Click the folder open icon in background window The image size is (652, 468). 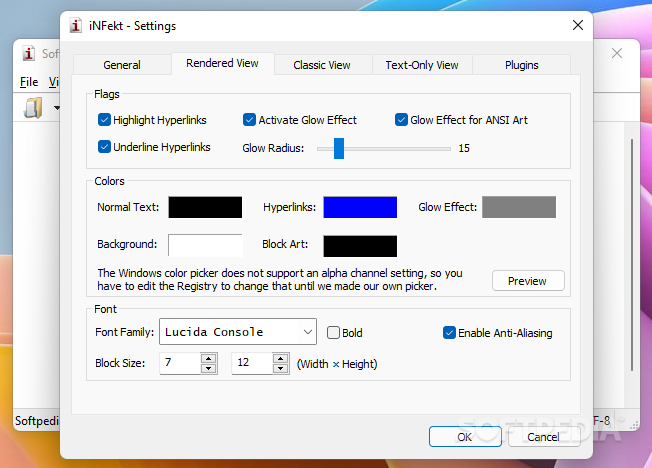point(33,108)
